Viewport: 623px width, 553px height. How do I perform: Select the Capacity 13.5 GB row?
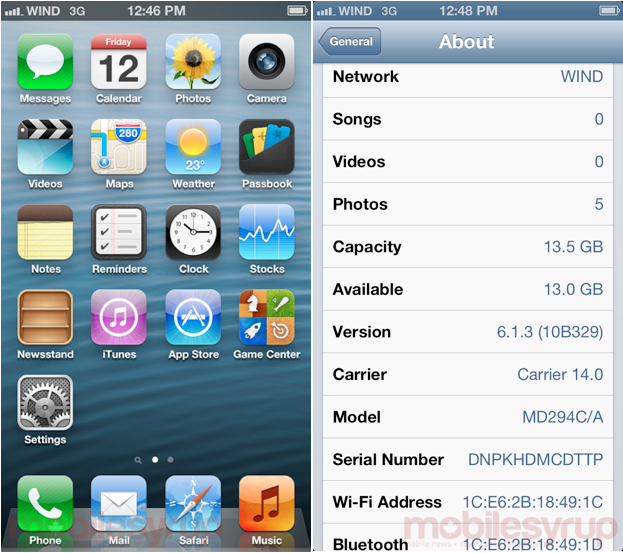[468, 247]
